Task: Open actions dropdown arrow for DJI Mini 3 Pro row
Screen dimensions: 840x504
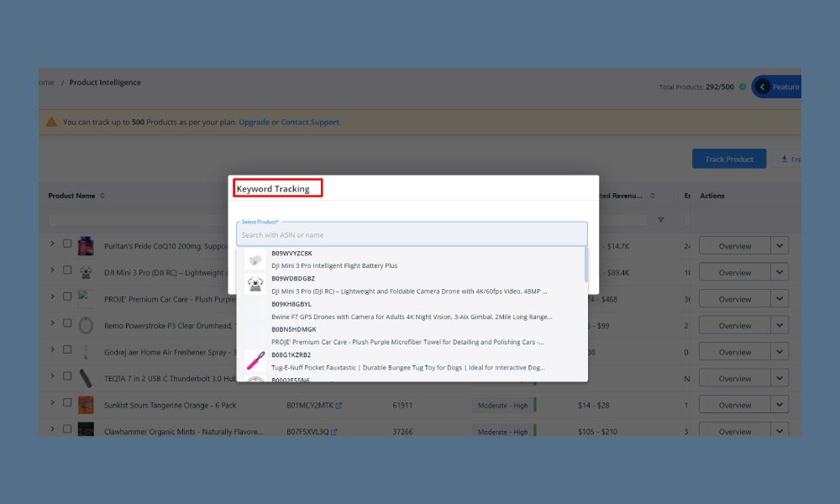Action: (x=780, y=272)
